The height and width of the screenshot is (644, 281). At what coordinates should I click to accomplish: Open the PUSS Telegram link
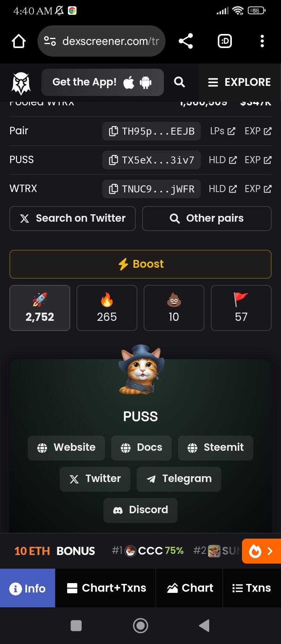coord(179,479)
